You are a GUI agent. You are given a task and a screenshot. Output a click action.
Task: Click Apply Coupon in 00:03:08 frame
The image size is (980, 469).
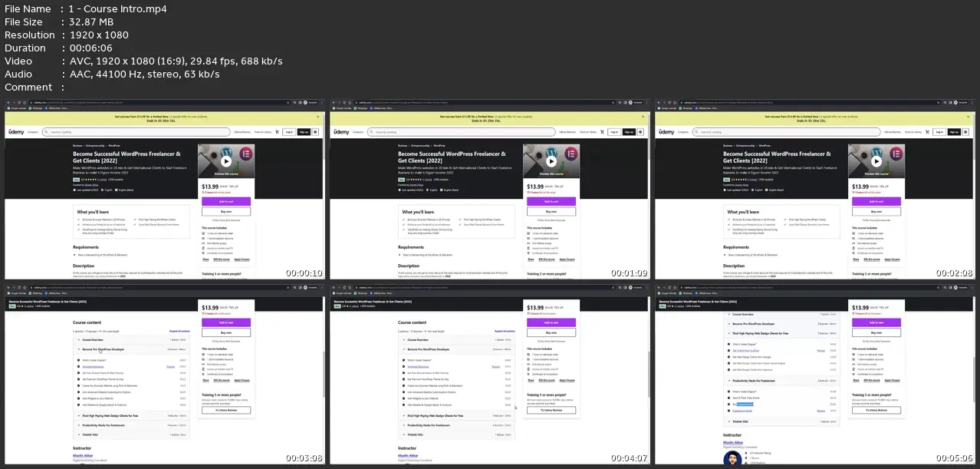pyautogui.click(x=242, y=380)
